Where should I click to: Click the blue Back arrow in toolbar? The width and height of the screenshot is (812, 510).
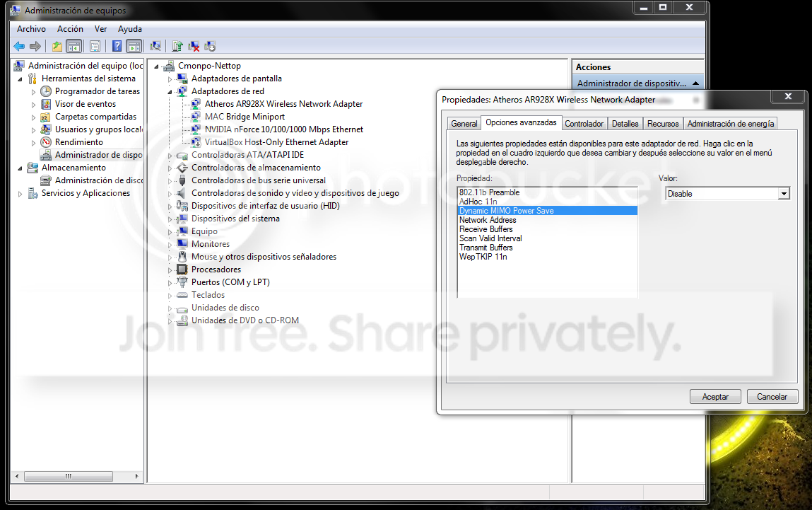click(19, 47)
